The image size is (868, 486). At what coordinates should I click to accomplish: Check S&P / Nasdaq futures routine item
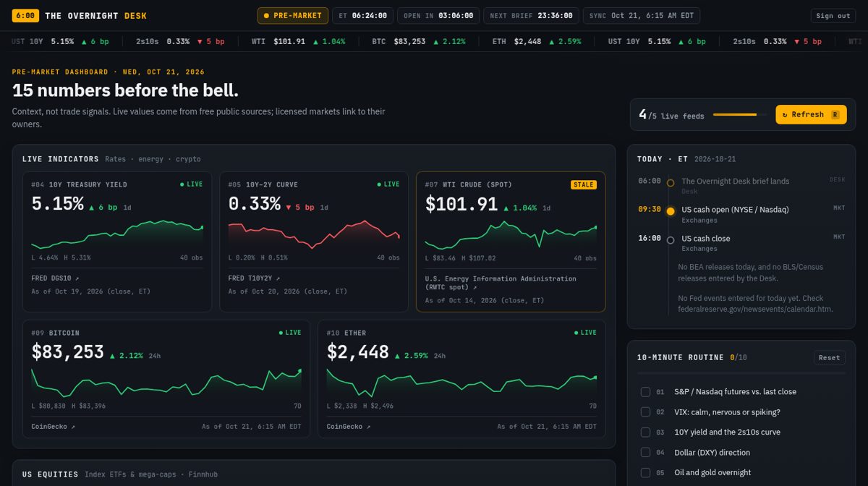[x=645, y=392]
